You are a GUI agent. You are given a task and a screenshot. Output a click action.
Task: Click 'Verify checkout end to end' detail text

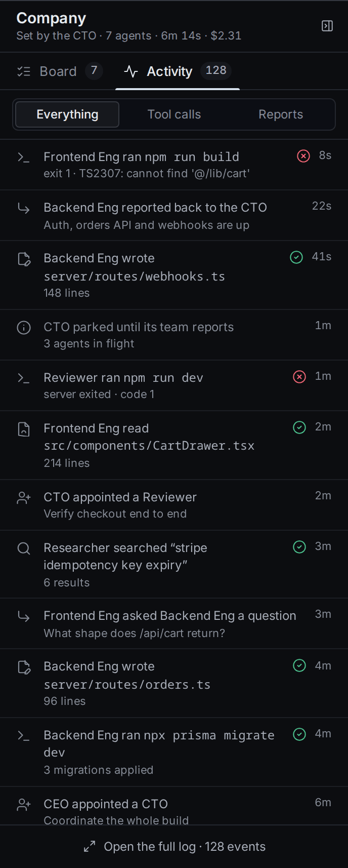point(115,514)
